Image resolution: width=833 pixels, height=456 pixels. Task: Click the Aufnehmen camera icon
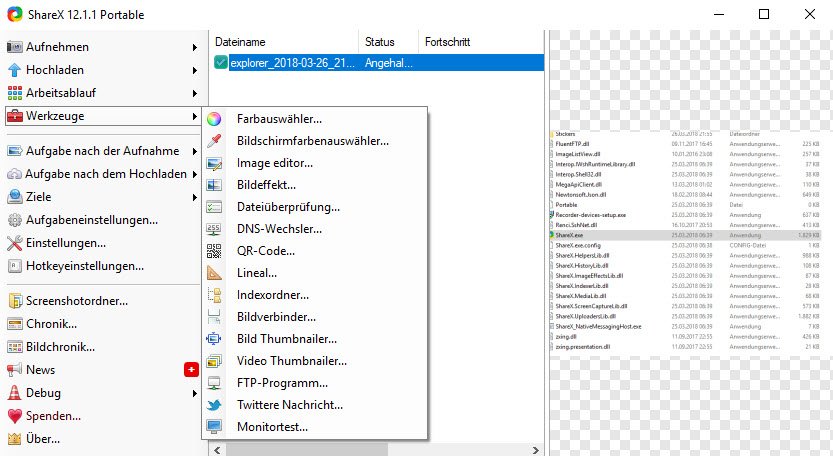pyautogui.click(x=15, y=47)
